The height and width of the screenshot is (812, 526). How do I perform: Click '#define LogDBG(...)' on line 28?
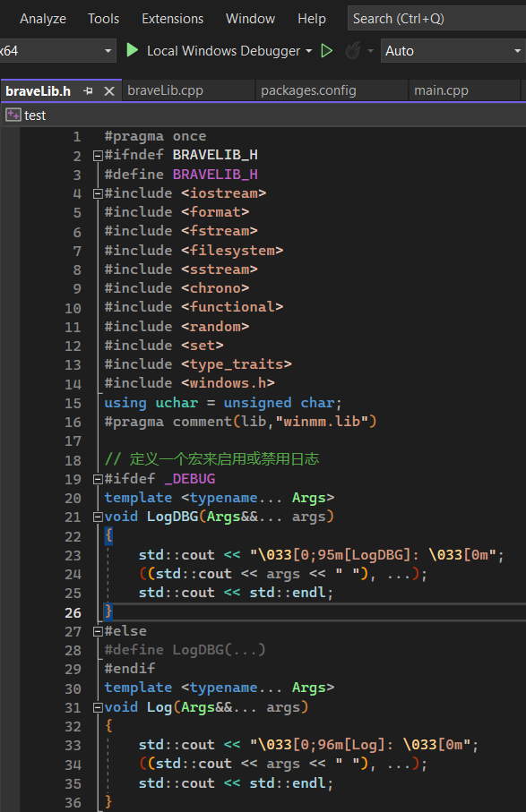point(185,650)
